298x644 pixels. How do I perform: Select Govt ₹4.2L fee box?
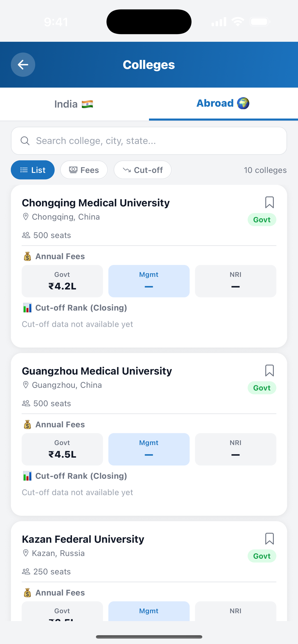(x=62, y=281)
